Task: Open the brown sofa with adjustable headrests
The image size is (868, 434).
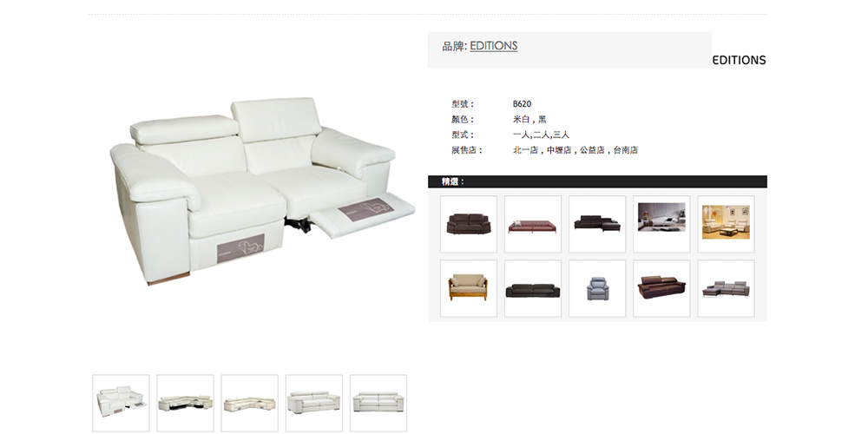Action: click(661, 288)
